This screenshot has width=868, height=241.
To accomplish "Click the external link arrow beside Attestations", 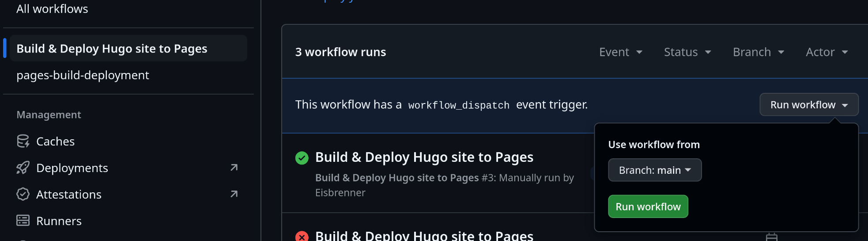I will point(234,194).
